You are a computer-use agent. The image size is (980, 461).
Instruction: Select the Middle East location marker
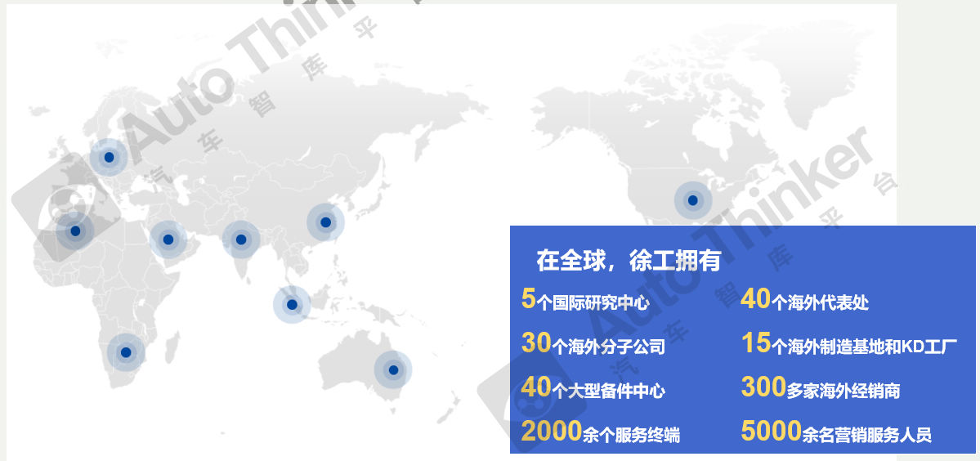168,239
